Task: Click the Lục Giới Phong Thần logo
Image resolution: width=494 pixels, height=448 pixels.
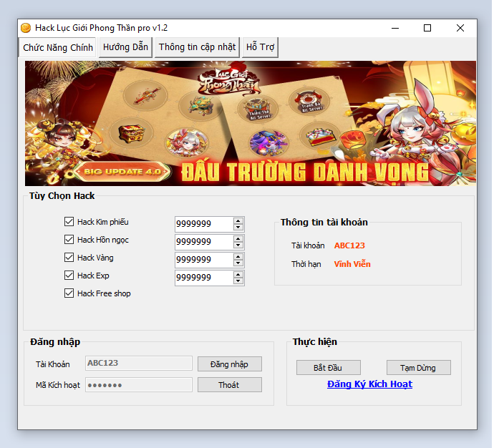Action: 229,81
